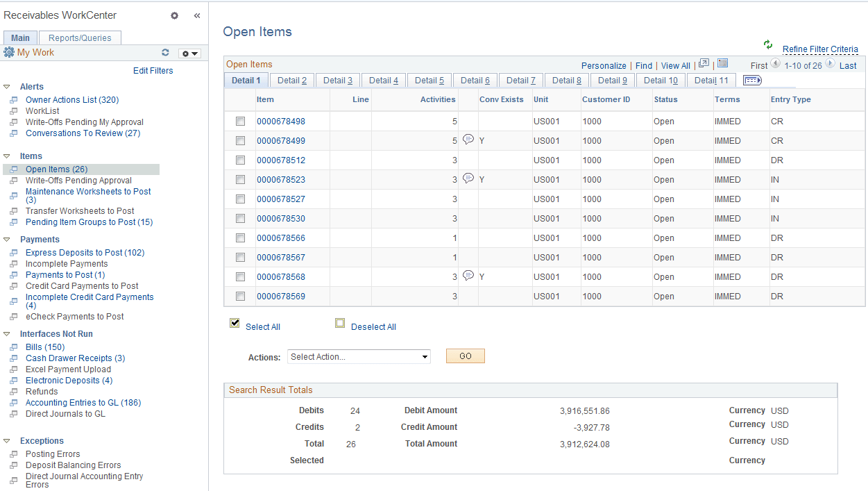This screenshot has width=868, height=491.
Task: Switch to the Reports/Queries tab
Action: (80, 38)
